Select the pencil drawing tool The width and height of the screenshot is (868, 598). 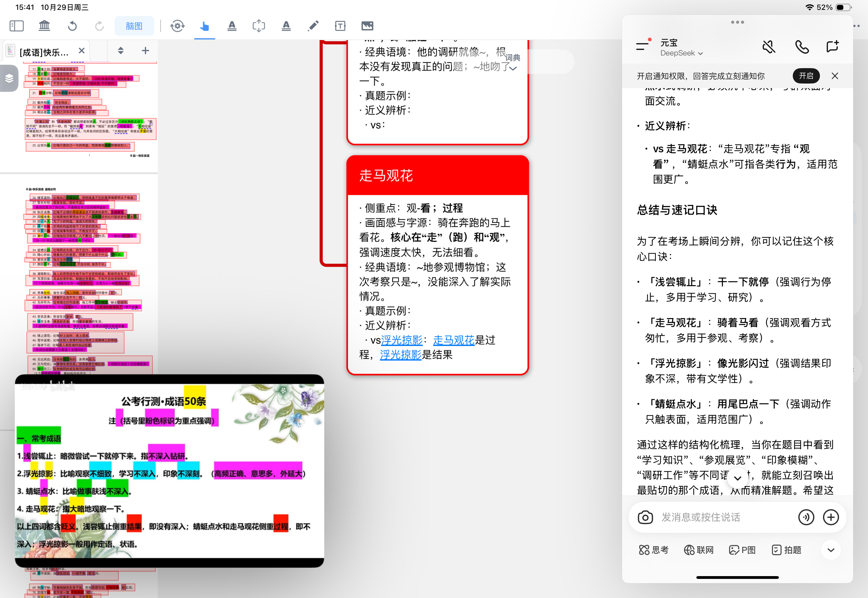313,26
